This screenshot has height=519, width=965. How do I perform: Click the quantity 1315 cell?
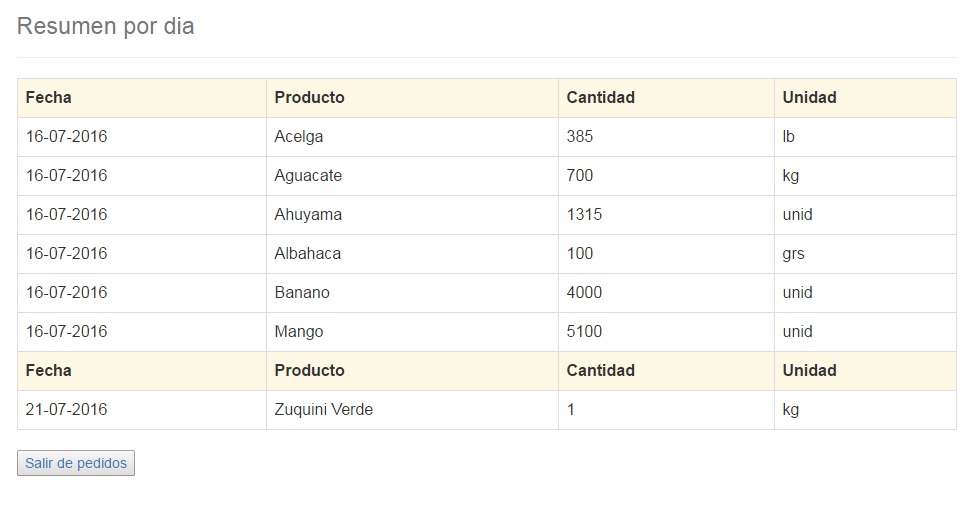click(667, 215)
